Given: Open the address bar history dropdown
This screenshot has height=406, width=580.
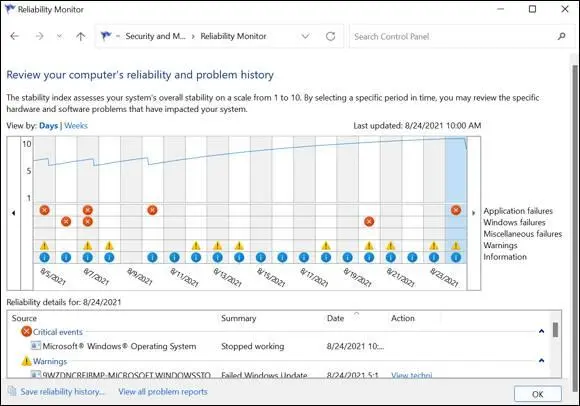Looking at the screenshot, I should point(305,36).
